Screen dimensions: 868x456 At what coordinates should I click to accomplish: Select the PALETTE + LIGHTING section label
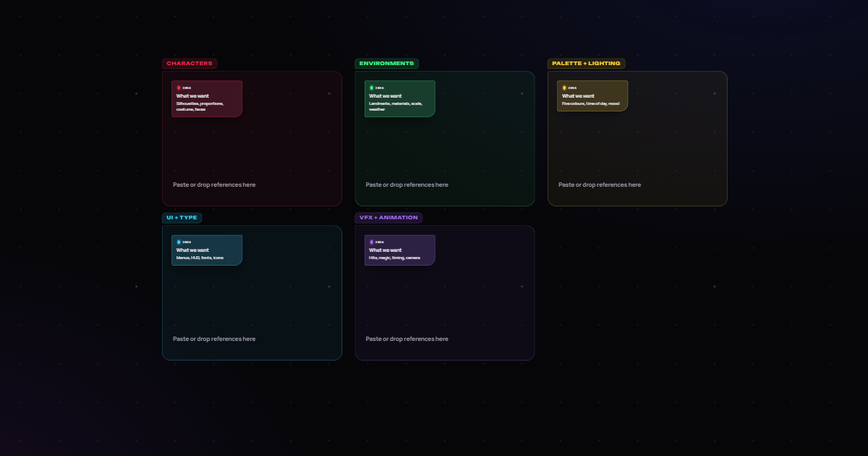coord(586,64)
